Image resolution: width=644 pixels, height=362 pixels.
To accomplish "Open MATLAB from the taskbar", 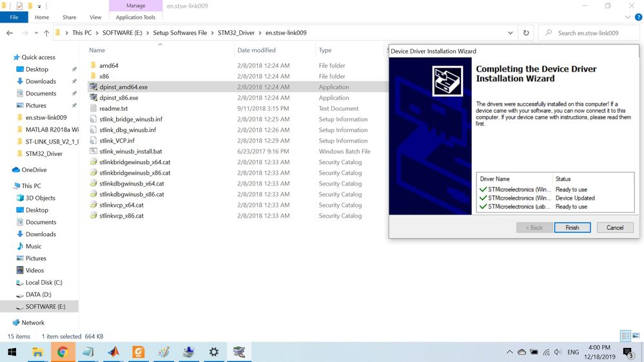I will pyautogui.click(x=113, y=352).
